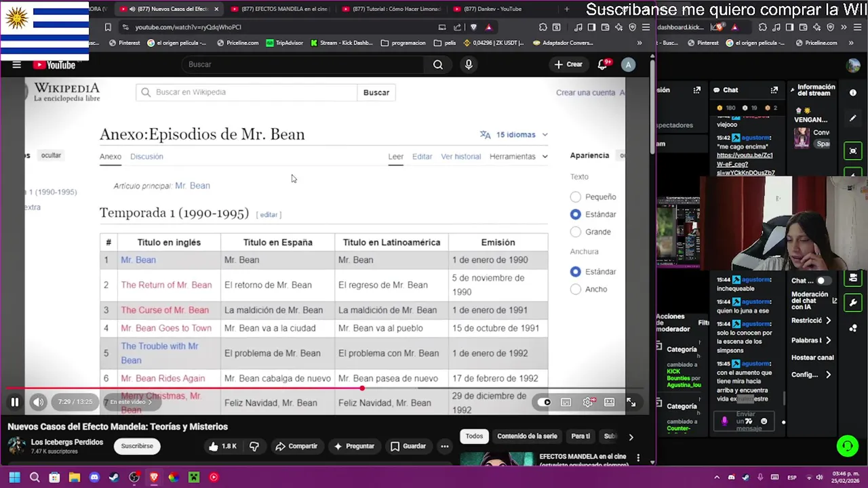Select the "Contenido de la serie" chip
868x488 pixels.
pos(527,436)
